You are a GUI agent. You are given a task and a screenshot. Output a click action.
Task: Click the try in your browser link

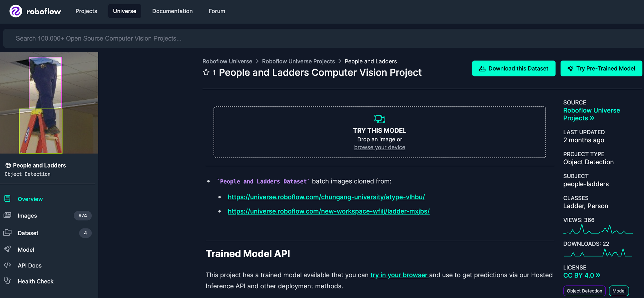(399, 275)
